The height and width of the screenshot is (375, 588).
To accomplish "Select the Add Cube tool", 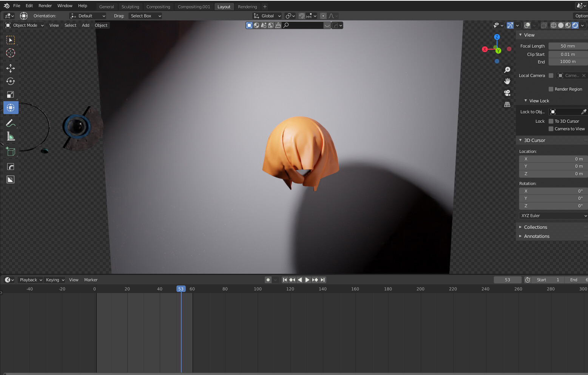I will 11,151.
